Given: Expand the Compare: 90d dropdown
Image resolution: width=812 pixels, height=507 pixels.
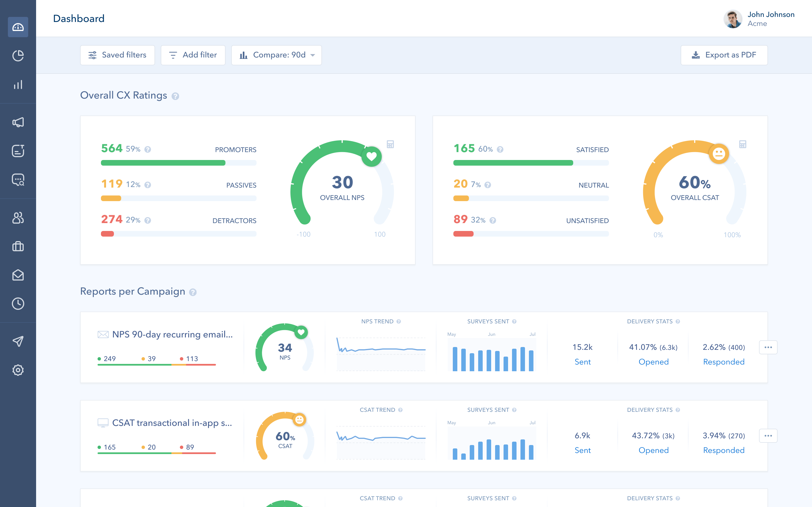Looking at the screenshot, I should click(277, 55).
